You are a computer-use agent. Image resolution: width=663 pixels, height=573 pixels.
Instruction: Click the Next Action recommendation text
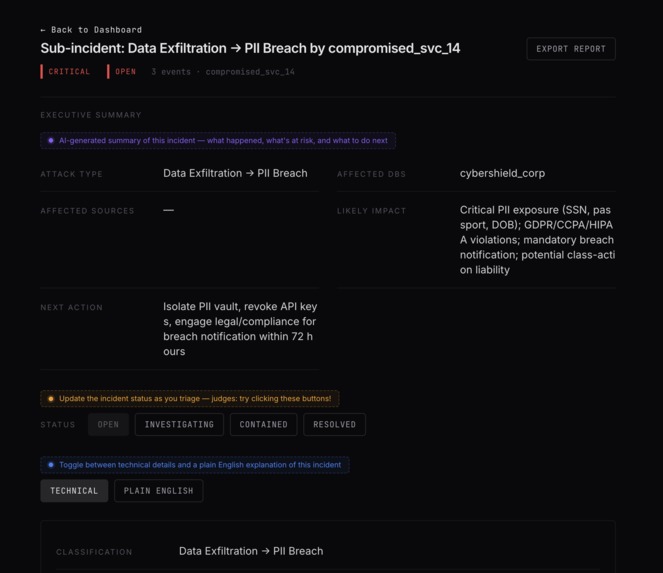click(x=240, y=329)
